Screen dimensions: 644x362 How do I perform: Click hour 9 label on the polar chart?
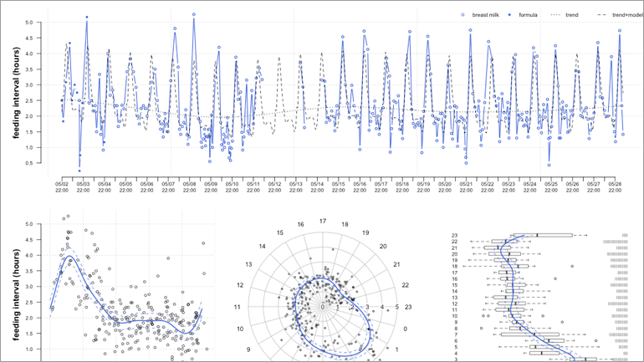(249, 349)
